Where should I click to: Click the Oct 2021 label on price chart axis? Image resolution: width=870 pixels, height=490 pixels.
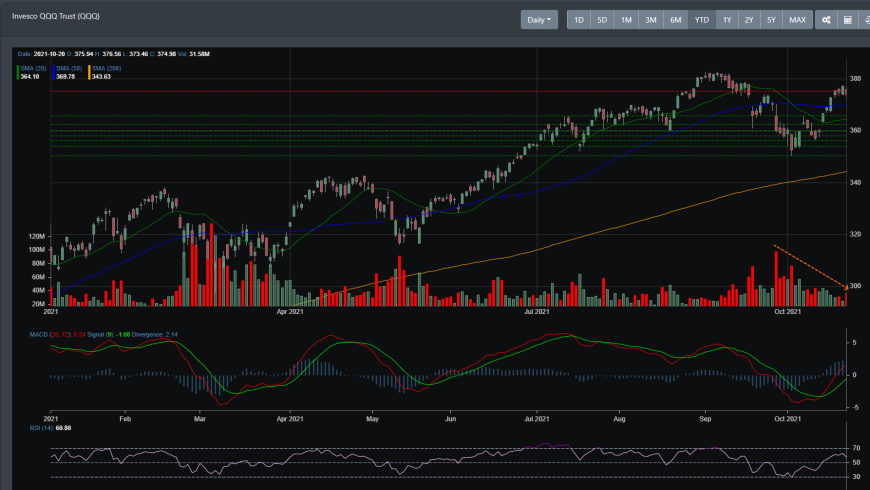(787, 312)
